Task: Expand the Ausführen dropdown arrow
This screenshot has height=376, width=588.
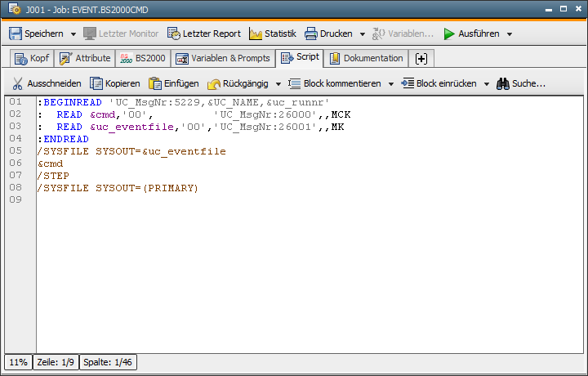Action: pyautogui.click(x=510, y=34)
